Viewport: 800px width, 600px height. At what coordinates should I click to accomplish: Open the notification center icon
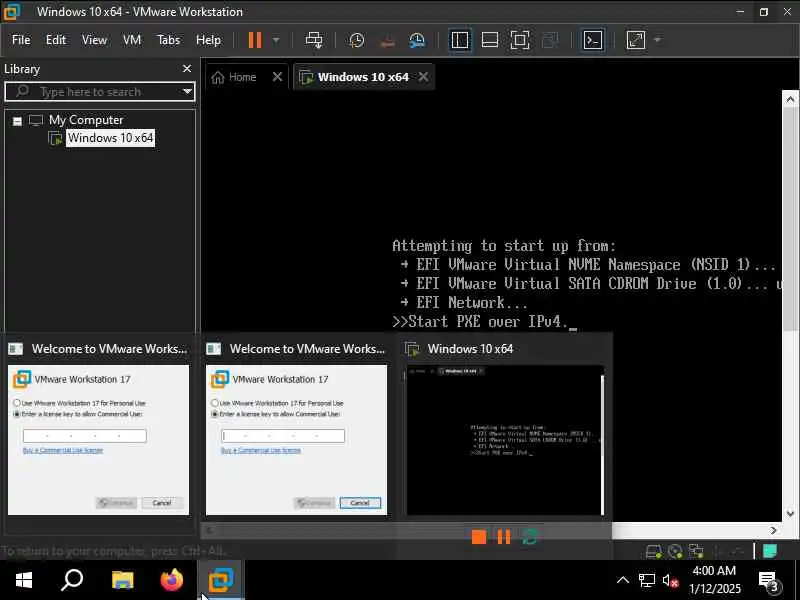[769, 581]
